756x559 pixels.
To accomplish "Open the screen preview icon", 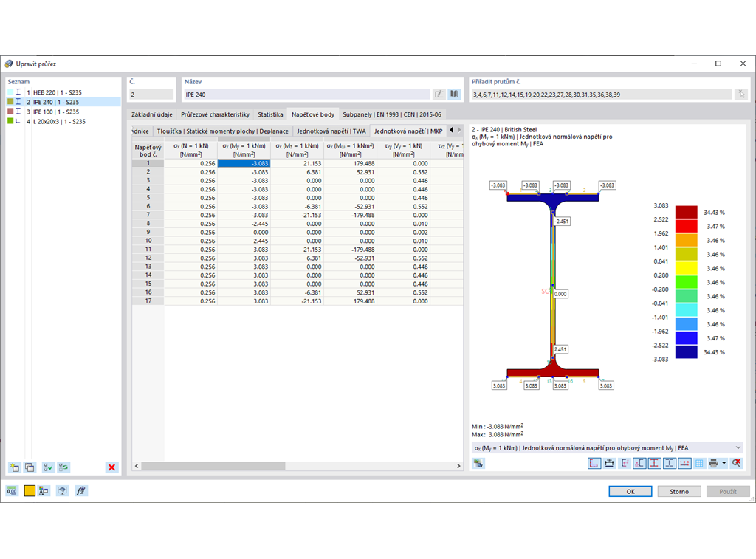I will (62, 491).
